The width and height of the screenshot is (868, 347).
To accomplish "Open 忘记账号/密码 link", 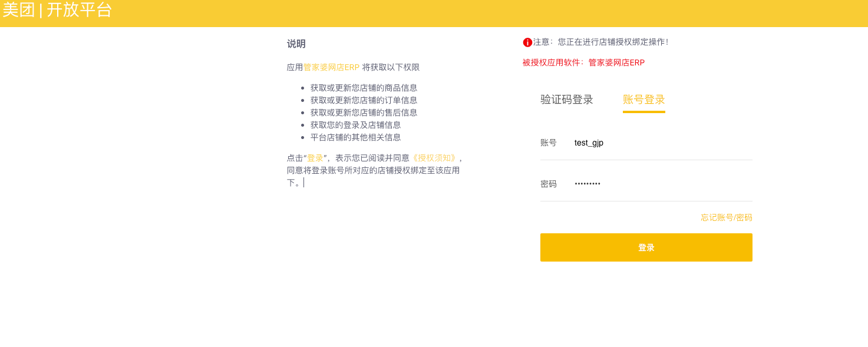I will click(x=727, y=217).
